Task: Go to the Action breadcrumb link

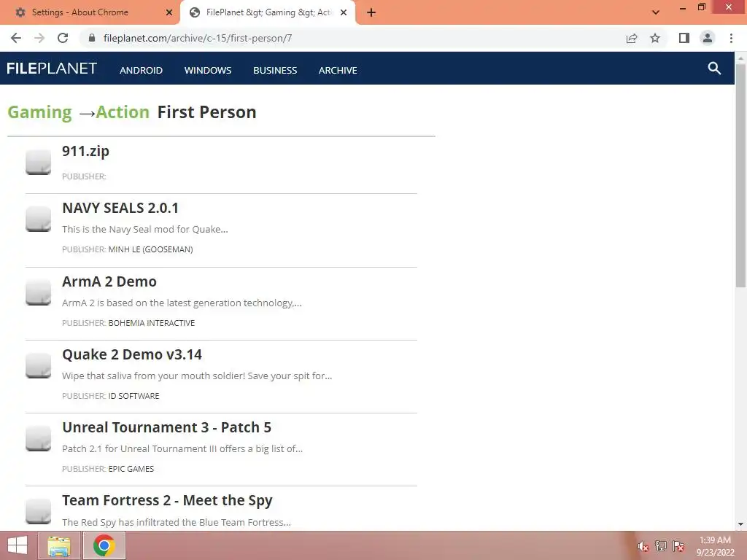Action: click(x=123, y=112)
